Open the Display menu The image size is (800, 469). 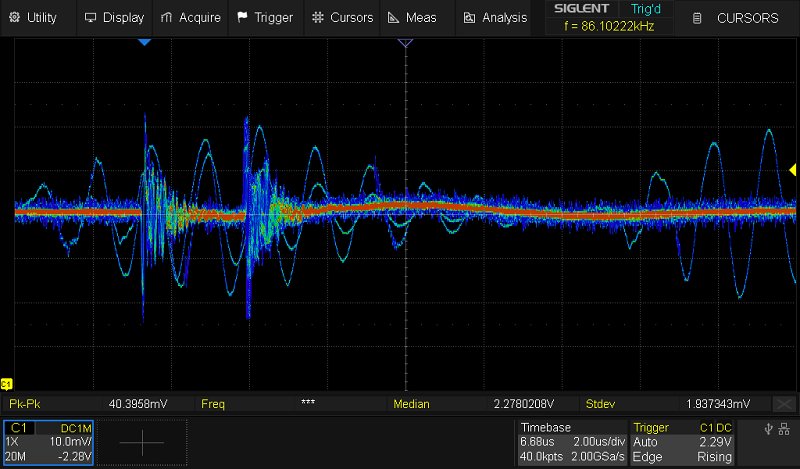click(x=114, y=17)
